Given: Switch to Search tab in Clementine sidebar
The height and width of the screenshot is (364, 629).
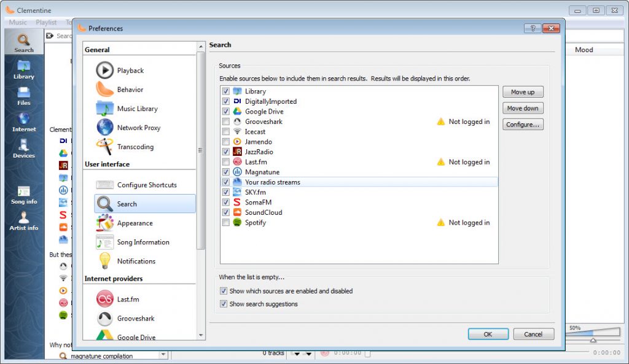Looking at the screenshot, I should coord(24,43).
